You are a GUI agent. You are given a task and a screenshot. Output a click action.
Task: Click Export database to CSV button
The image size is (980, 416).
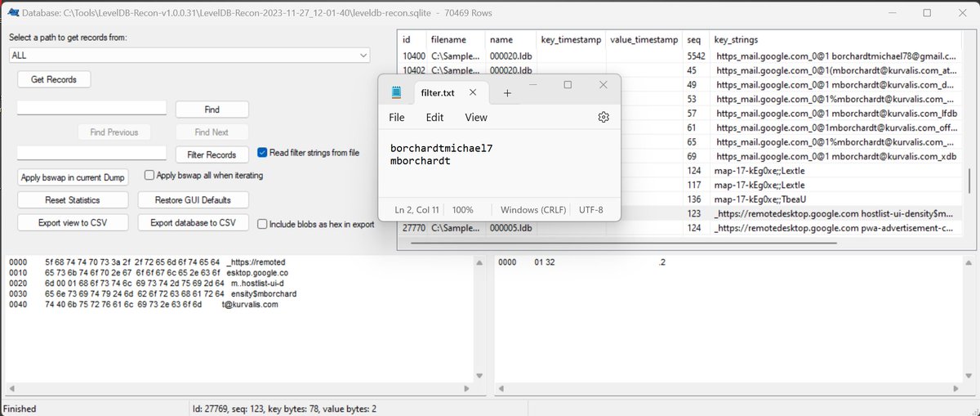(x=194, y=222)
